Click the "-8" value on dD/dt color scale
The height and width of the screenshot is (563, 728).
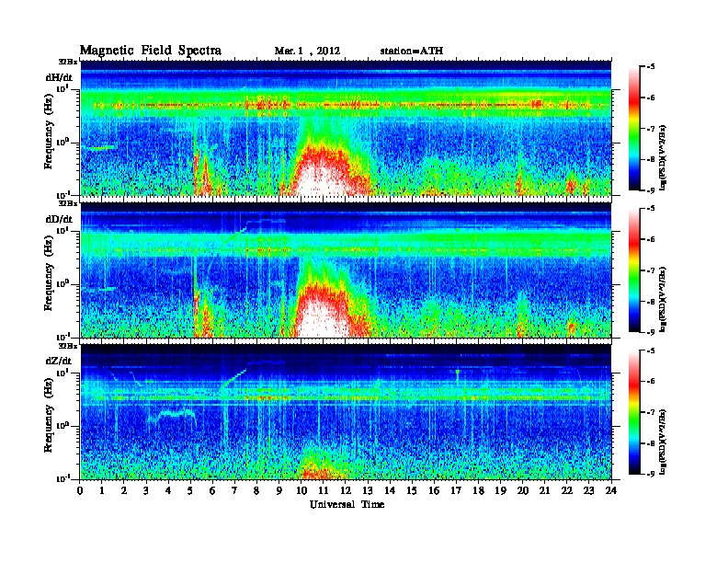[651, 301]
